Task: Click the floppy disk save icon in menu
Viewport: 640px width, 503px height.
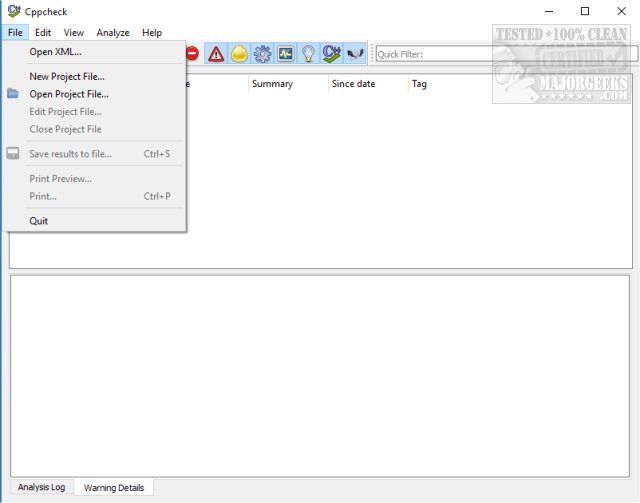Action: tap(13, 154)
